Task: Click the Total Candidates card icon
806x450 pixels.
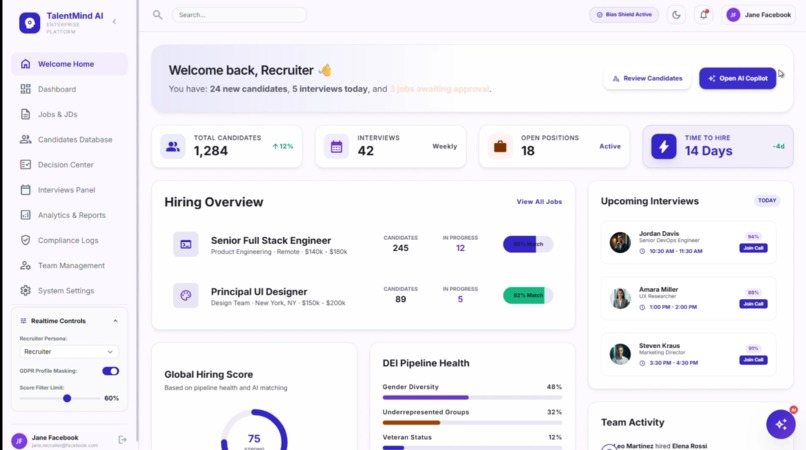Action: pos(173,147)
